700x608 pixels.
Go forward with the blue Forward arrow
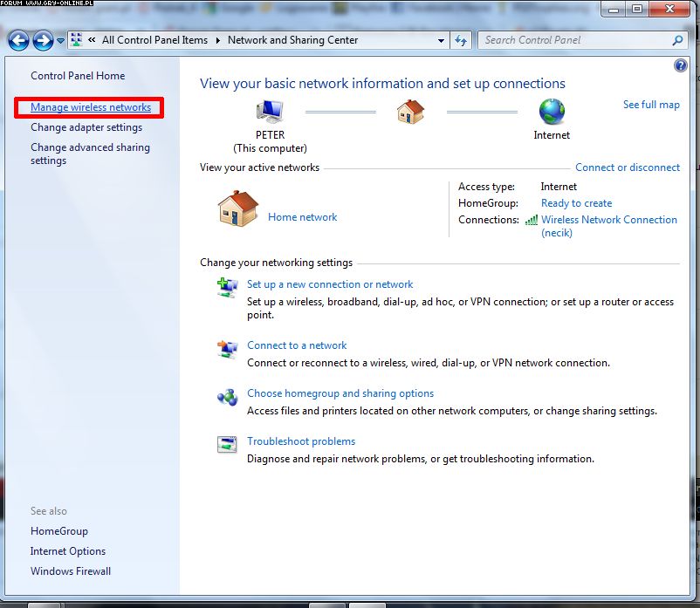43,41
